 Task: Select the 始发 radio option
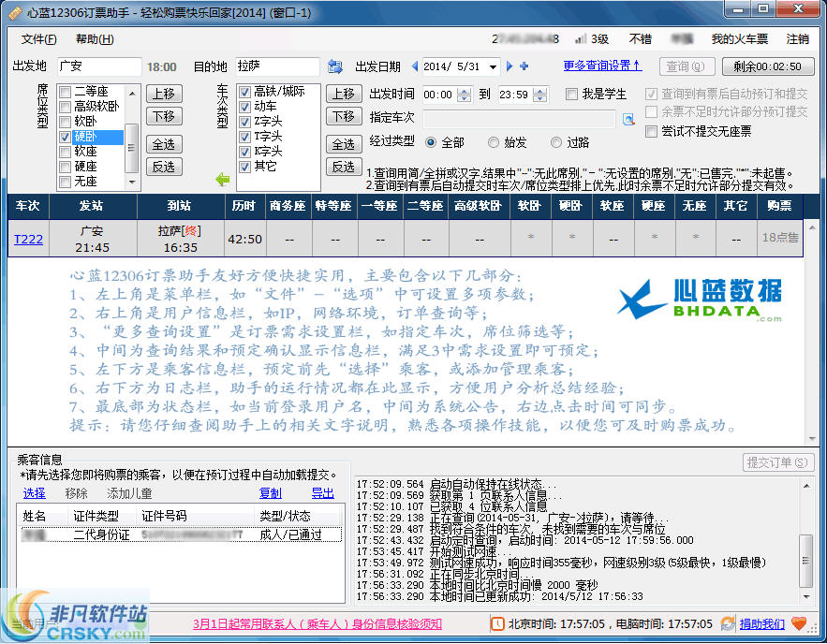point(495,142)
